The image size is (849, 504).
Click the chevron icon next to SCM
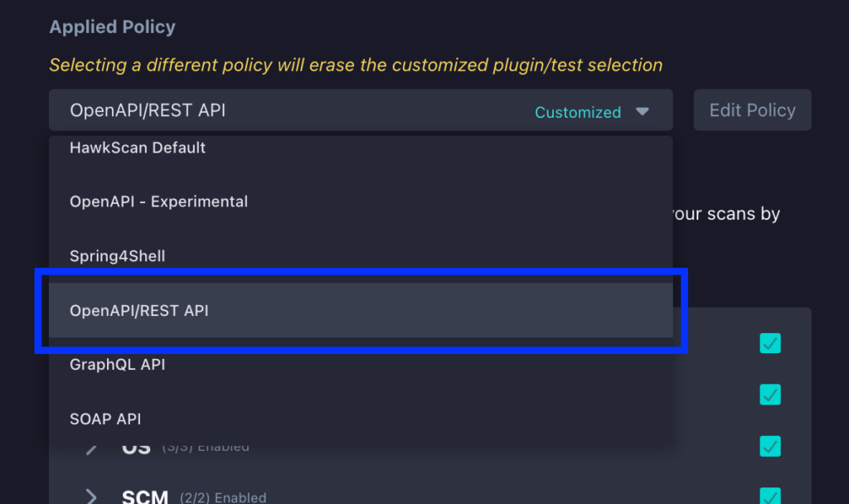click(93, 497)
